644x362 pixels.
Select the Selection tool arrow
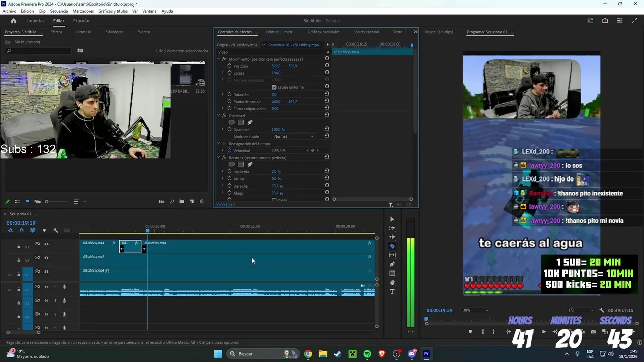coord(392,219)
